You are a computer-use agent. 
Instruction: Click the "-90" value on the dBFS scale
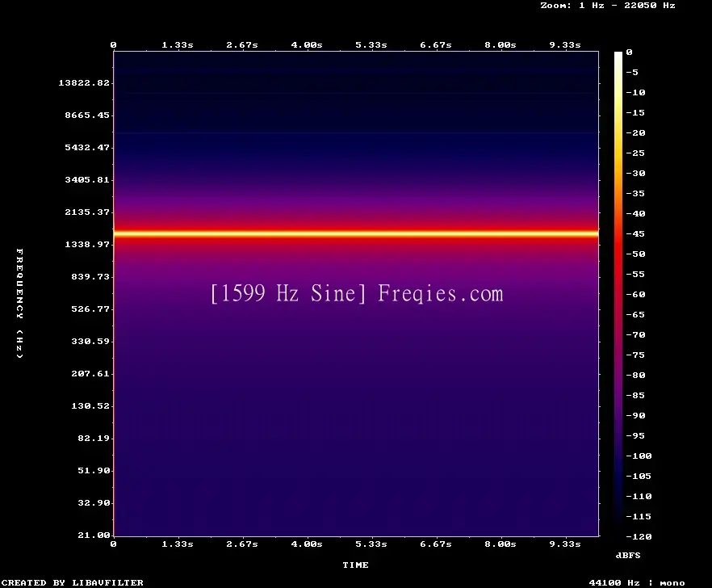pos(635,415)
